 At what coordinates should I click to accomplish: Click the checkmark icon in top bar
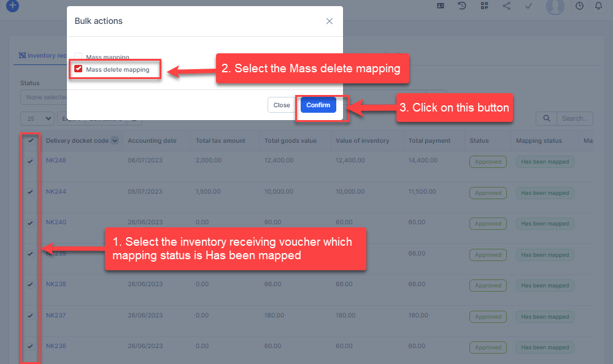point(528,6)
